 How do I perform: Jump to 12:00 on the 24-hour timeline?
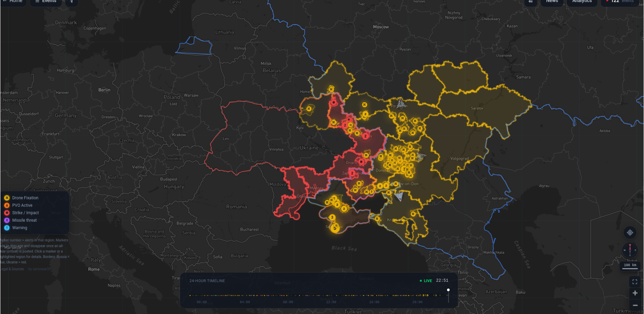tap(331, 302)
